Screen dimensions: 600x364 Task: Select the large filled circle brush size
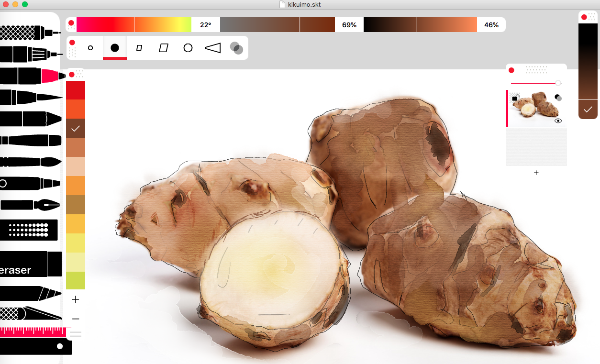pos(115,48)
